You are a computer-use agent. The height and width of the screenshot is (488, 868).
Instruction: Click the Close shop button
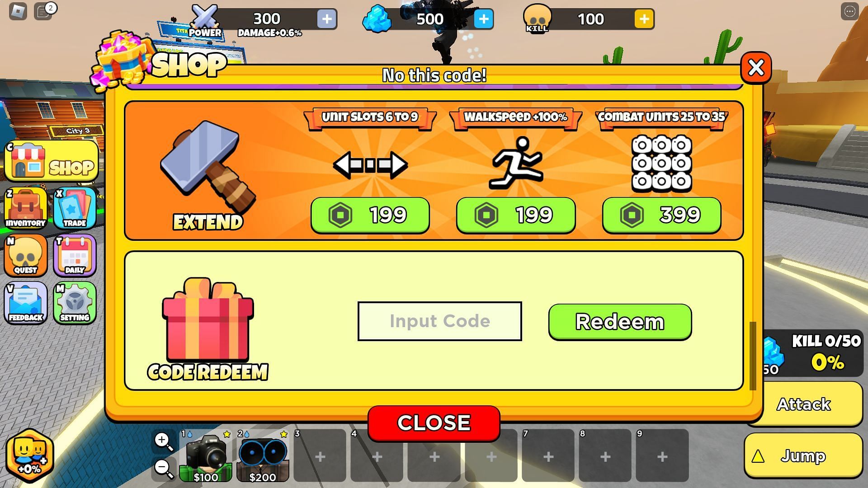[434, 421]
